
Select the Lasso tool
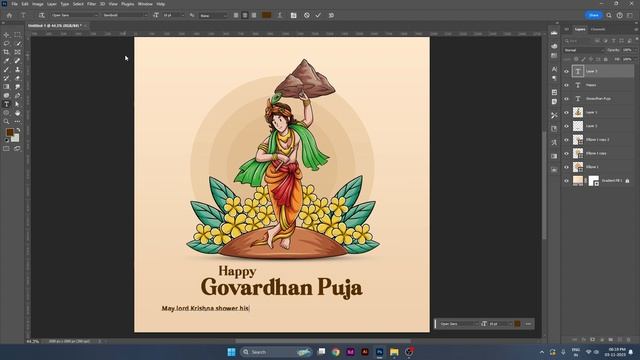[x=6, y=44]
